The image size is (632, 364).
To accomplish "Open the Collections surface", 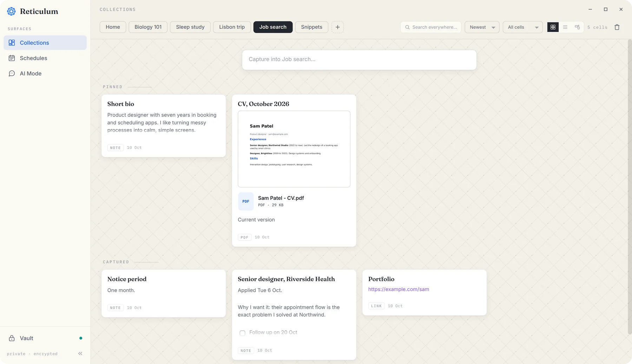I will [x=45, y=43].
